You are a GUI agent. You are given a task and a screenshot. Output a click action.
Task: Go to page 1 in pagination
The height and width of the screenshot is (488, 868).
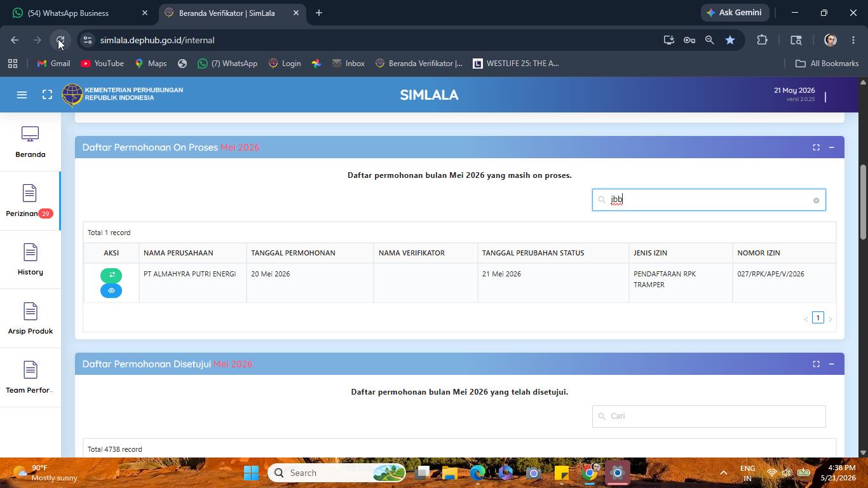[x=818, y=318]
